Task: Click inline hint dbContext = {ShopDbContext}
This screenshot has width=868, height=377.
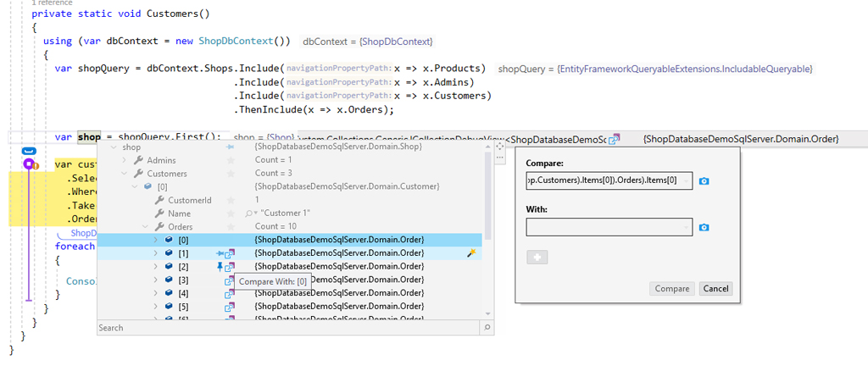Action: 368,42
